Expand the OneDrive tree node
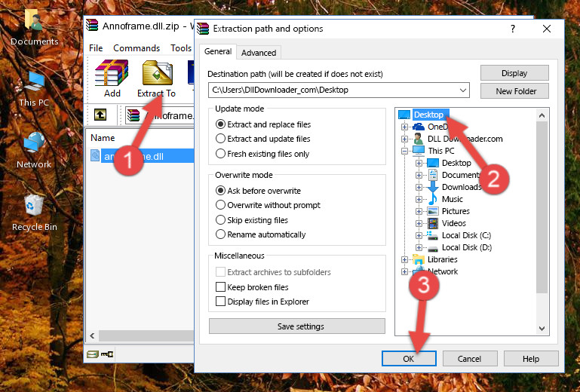Viewport: 580px width, 392px height. tap(404, 127)
